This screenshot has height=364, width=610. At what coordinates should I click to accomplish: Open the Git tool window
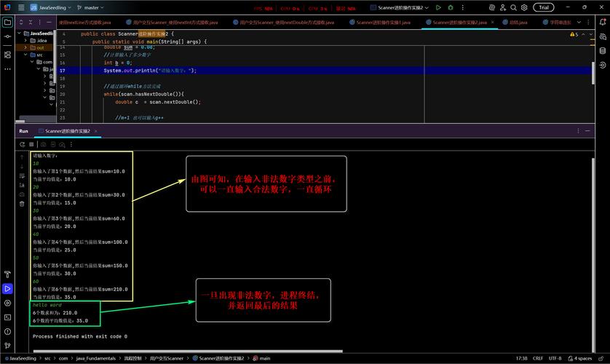coord(7,345)
